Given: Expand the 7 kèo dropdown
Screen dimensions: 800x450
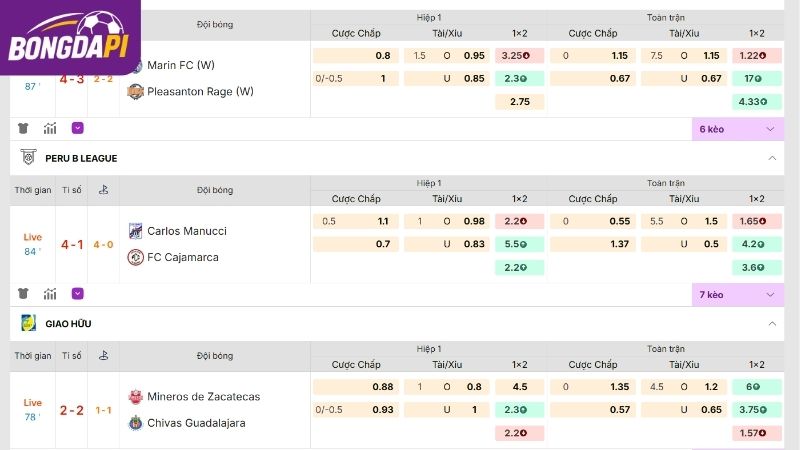Looking at the screenshot, I should tap(737, 295).
